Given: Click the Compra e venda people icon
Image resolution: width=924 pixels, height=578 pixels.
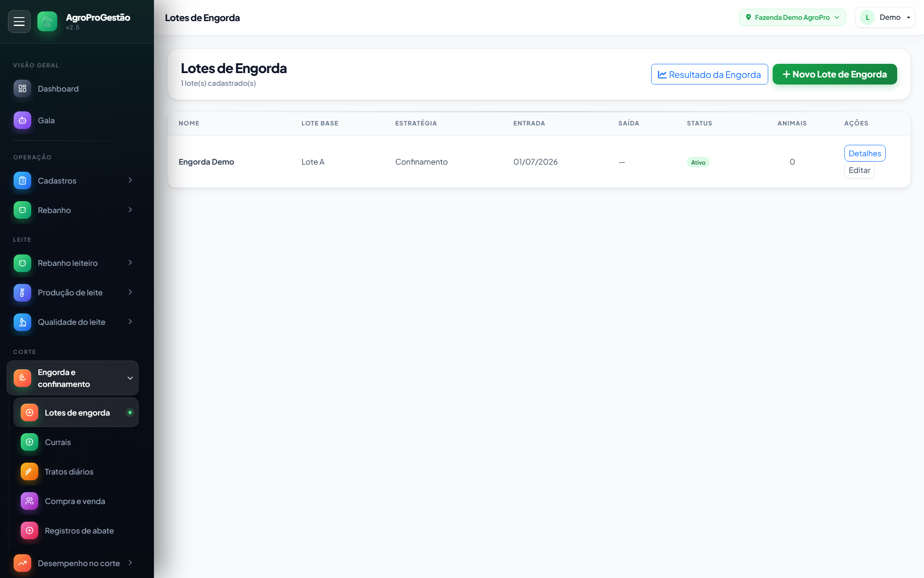Looking at the screenshot, I should click(x=29, y=501).
